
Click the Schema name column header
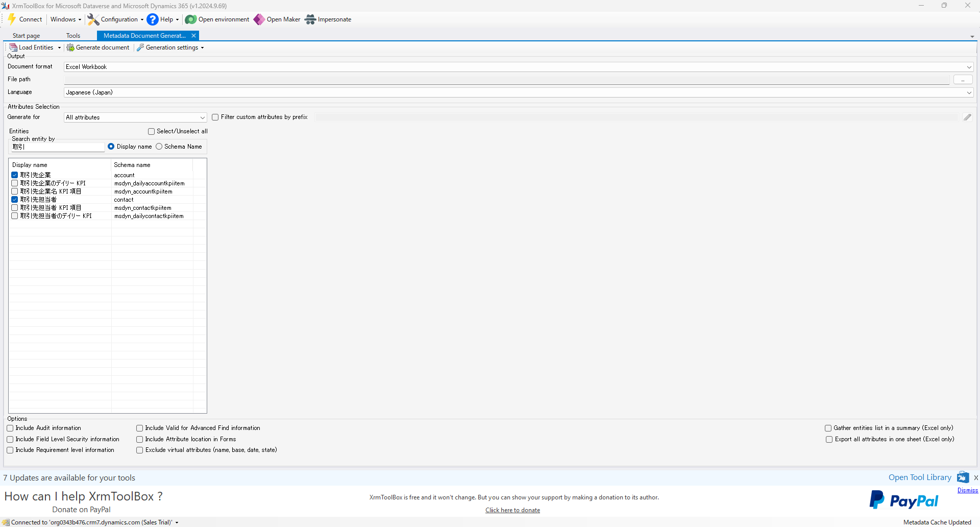pyautogui.click(x=152, y=165)
